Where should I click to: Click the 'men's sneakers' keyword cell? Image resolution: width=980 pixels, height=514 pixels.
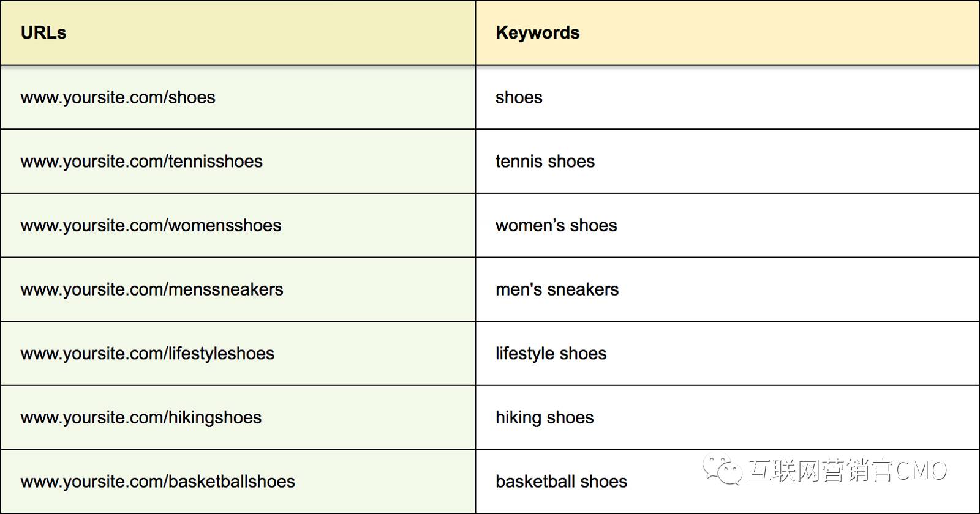point(727,289)
